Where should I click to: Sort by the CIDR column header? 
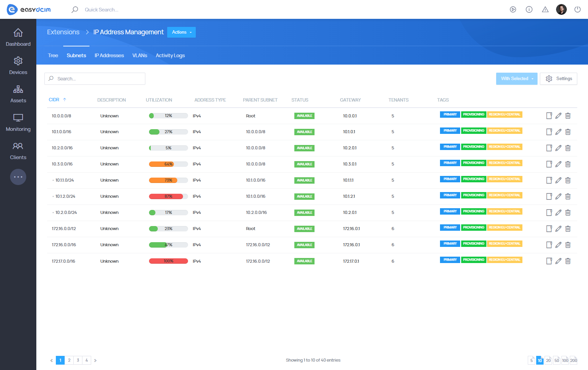[54, 100]
